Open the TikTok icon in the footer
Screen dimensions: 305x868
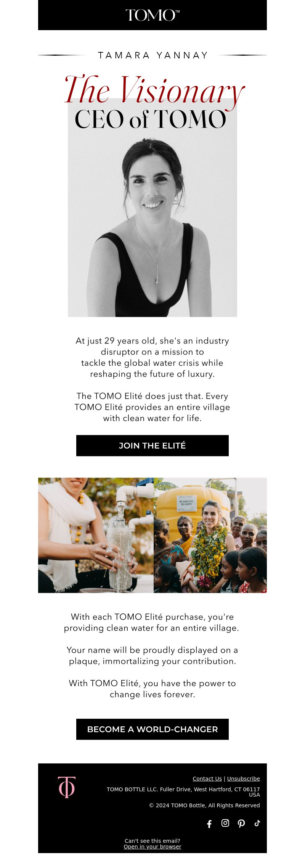pyautogui.click(x=257, y=823)
